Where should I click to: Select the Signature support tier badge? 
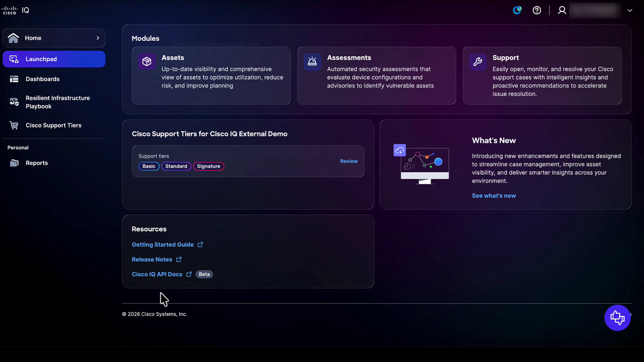tap(209, 166)
